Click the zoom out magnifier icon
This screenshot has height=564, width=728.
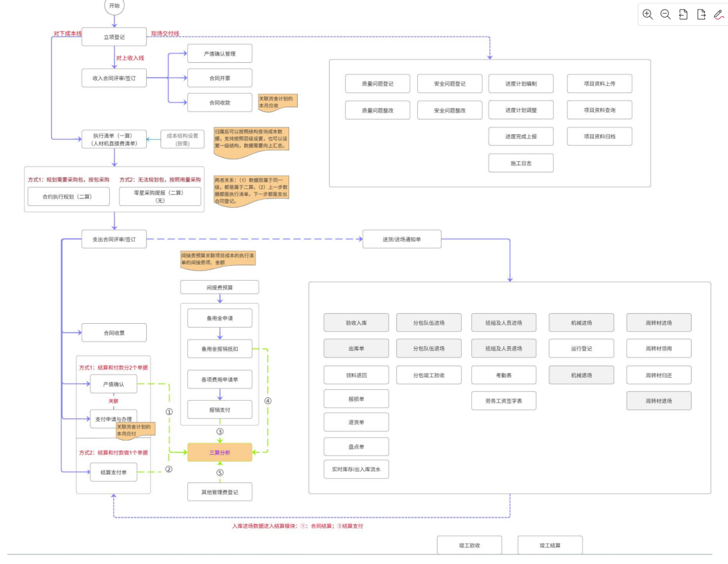click(665, 14)
